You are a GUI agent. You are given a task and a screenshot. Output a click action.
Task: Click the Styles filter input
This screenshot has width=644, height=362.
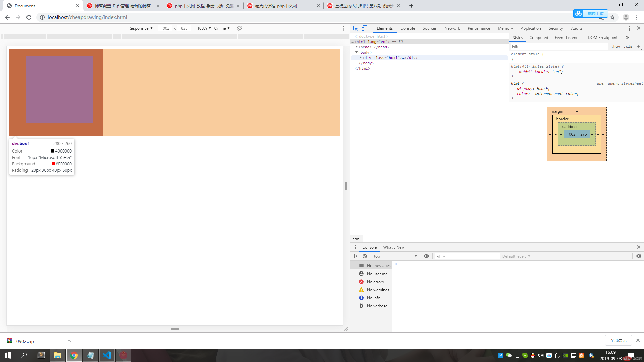pyautogui.click(x=559, y=47)
